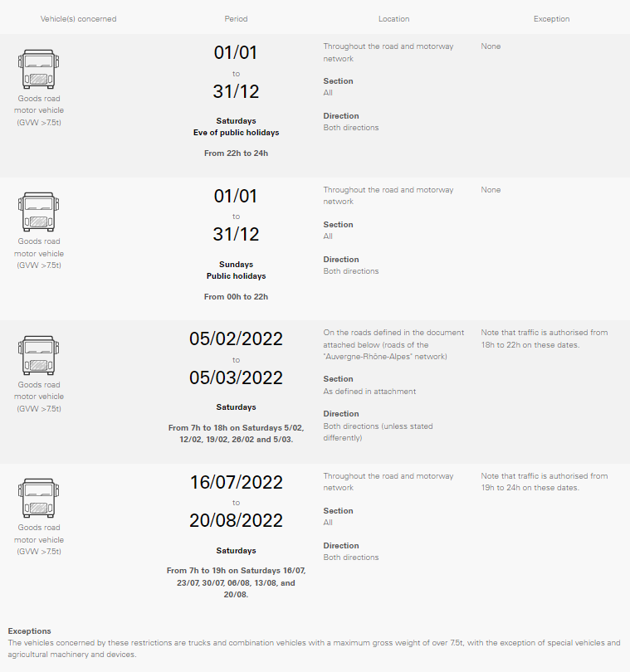Viewport: 630px width, 672px height.
Task: Click the '05/02/2022' start date
Action: (x=236, y=339)
